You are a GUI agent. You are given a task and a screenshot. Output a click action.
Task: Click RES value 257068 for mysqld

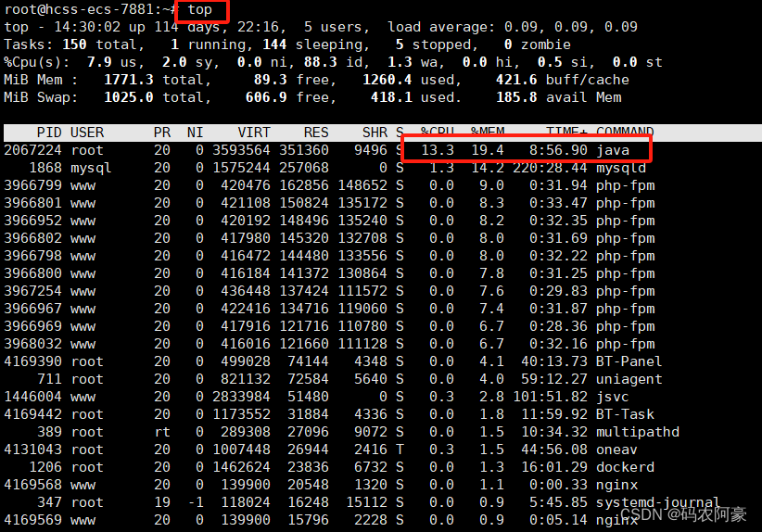(304, 168)
